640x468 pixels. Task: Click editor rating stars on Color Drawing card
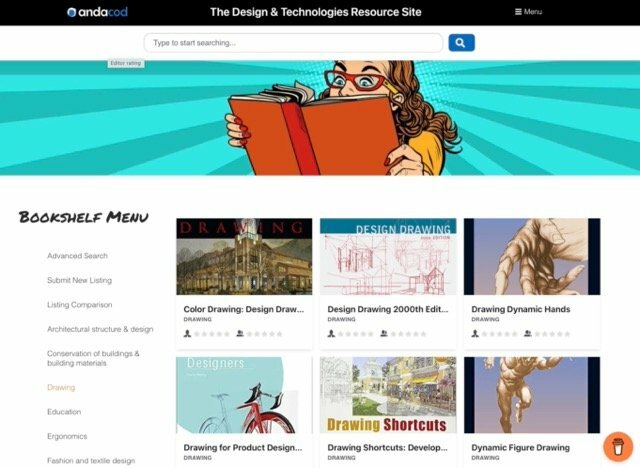[211, 334]
